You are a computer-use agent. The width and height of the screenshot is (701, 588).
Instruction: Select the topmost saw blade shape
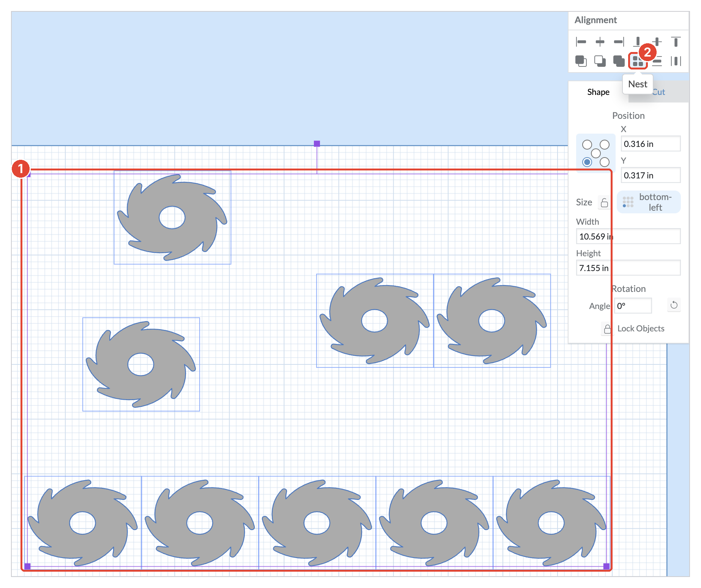click(x=172, y=218)
